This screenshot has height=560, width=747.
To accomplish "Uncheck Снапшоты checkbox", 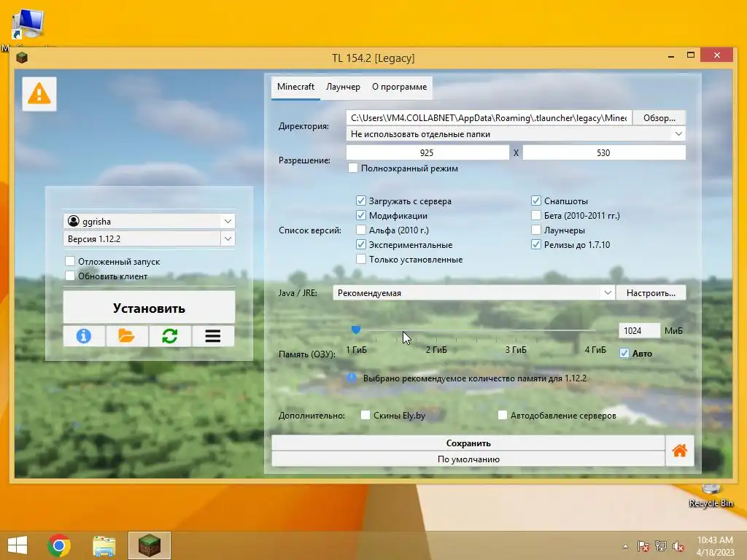I will [x=536, y=201].
